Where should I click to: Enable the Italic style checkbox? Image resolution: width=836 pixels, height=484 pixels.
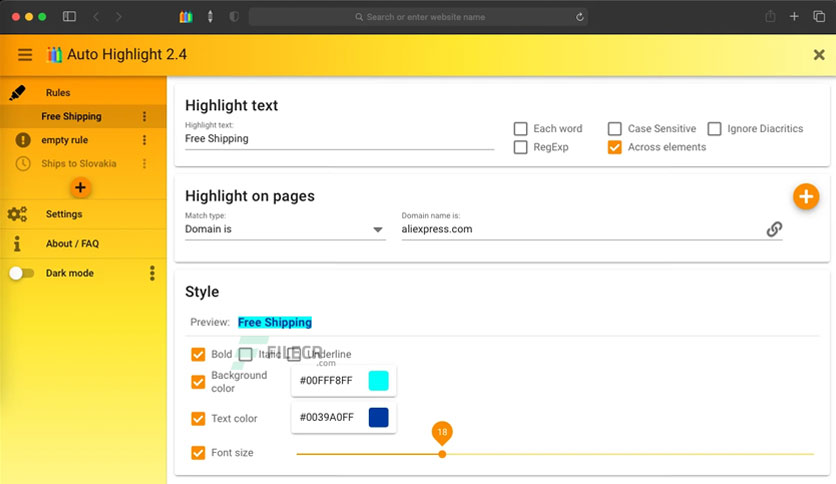point(245,354)
